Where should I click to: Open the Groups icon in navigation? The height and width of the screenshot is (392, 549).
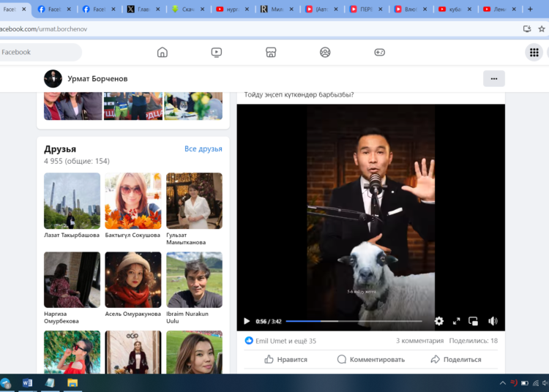pos(325,52)
